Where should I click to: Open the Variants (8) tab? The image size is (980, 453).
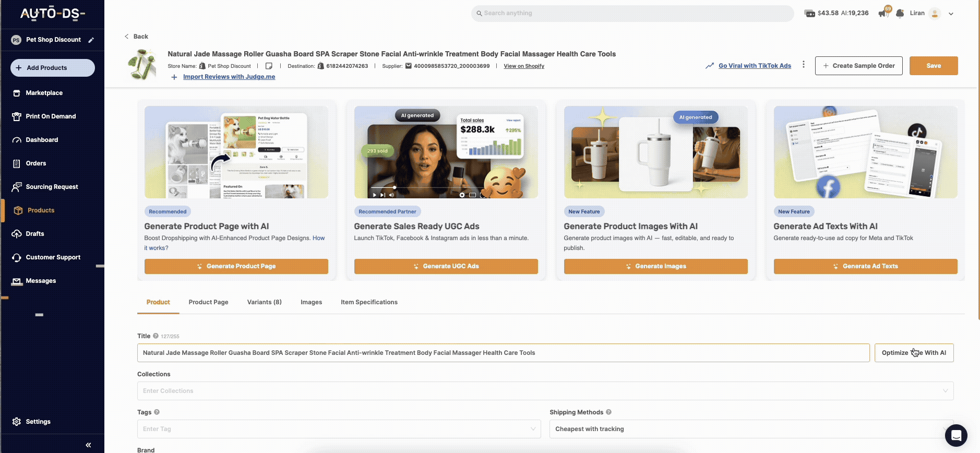264,302
